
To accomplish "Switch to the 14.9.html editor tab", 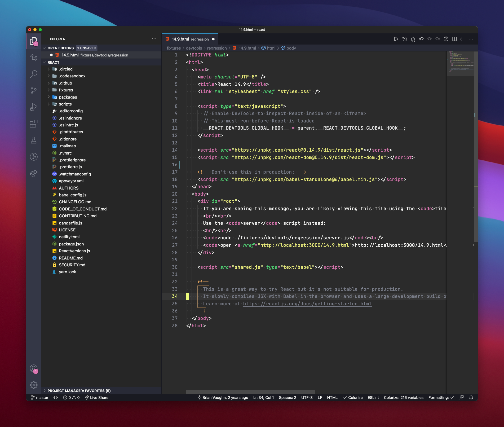I will [x=190, y=39].
